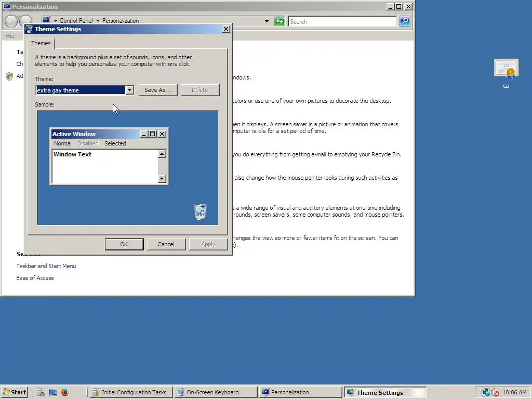Viewport: 532px width, 399px height.
Task: Click the Search box in Personalization window
Action: 342,22
